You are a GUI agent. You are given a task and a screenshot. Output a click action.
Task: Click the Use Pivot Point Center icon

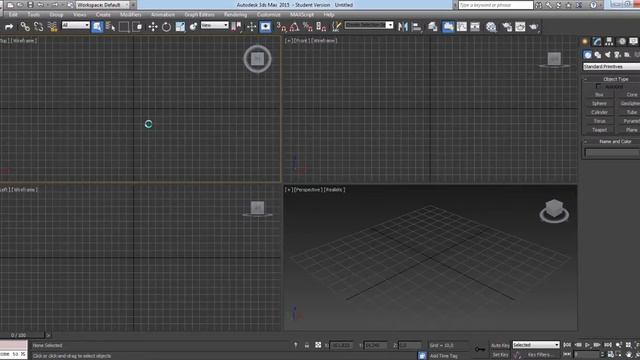pyautogui.click(x=236, y=27)
